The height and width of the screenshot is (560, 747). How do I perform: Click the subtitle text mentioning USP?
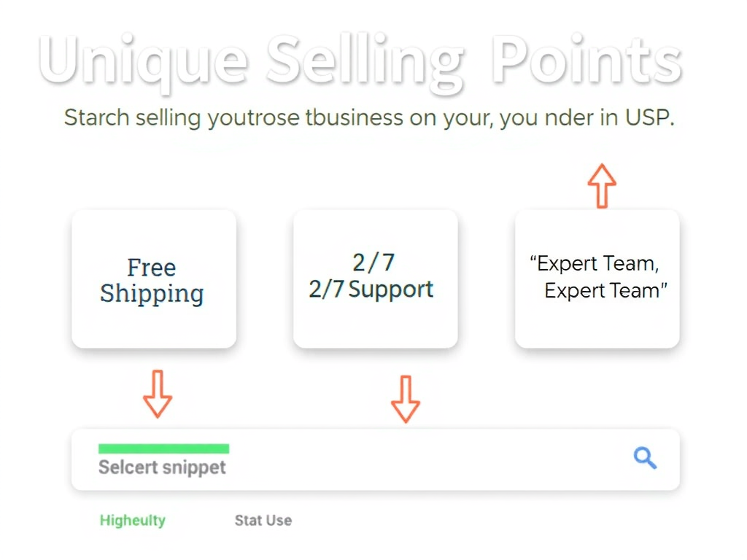click(x=369, y=117)
